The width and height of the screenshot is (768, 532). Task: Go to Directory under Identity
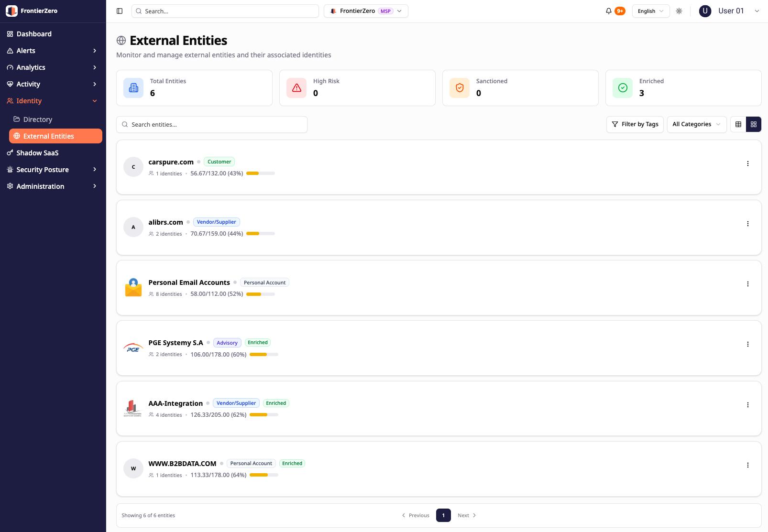[x=37, y=119]
